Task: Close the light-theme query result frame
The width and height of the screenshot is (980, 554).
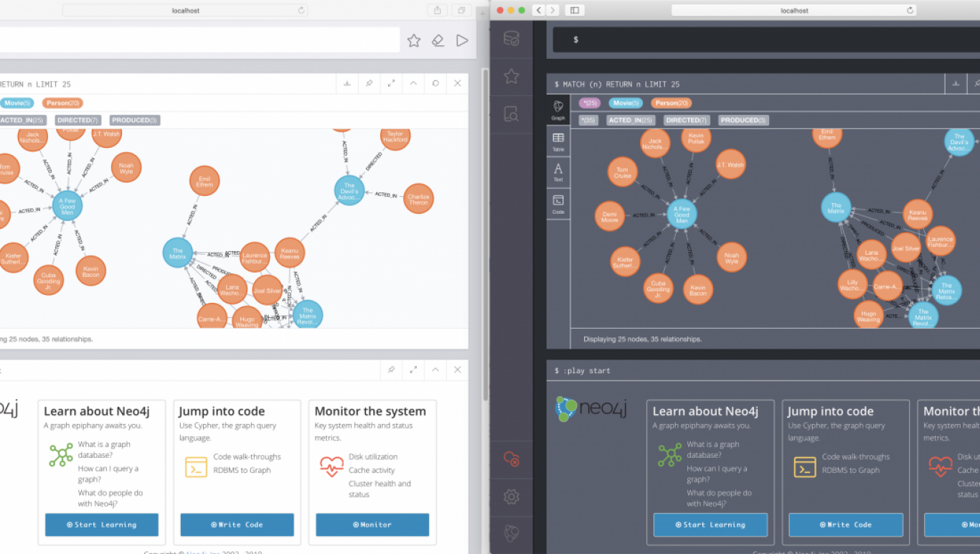Action: [458, 83]
